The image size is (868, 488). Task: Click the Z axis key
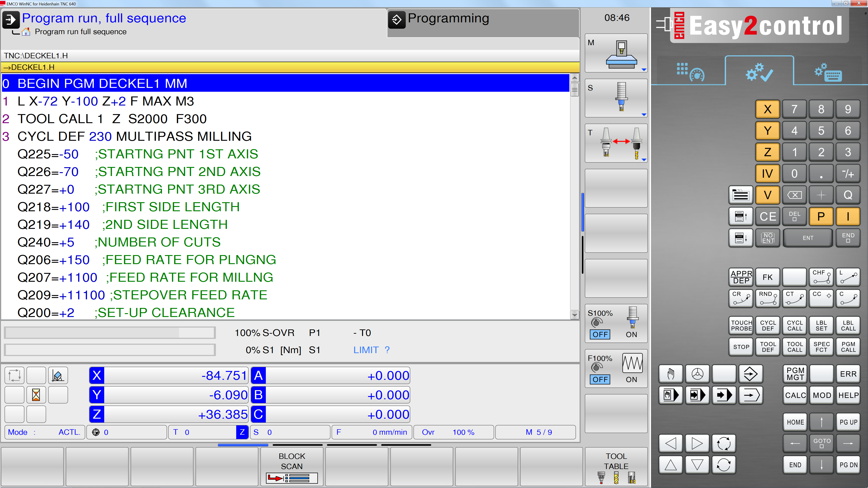click(x=767, y=152)
